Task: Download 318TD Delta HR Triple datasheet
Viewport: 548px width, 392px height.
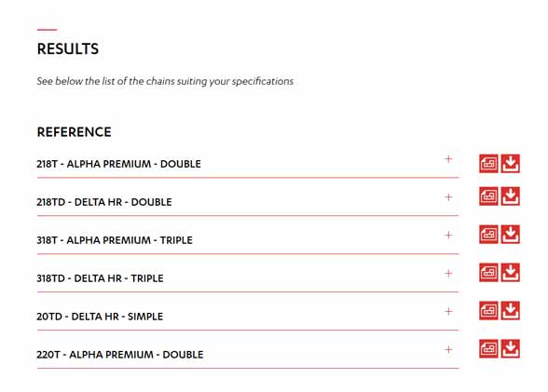Action: click(x=511, y=272)
